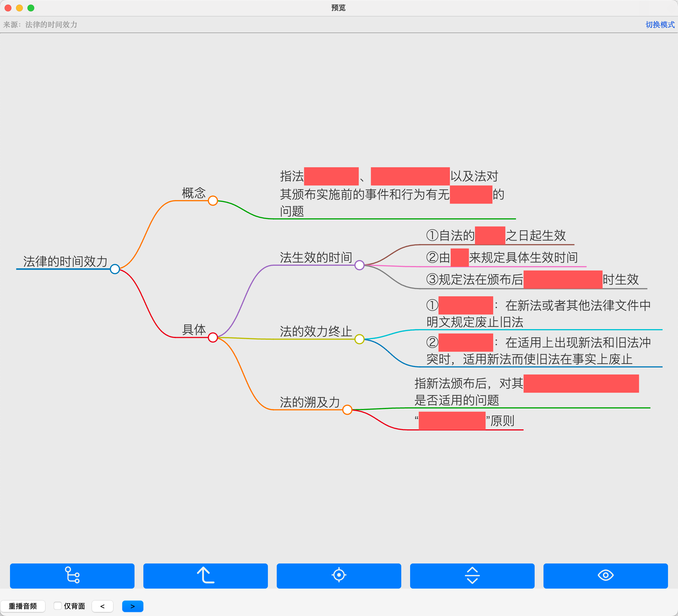Collapse the 法的溯及力 node circle
The height and width of the screenshot is (616, 678).
(x=347, y=410)
